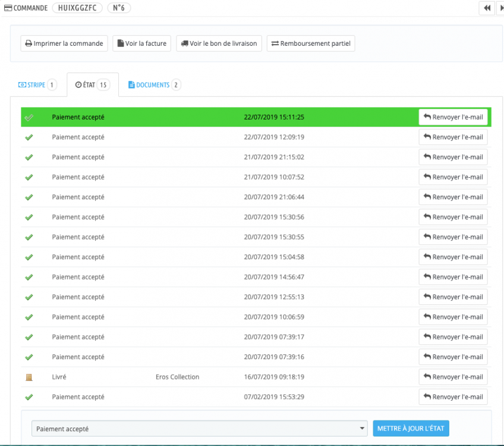Open the order state dropdown Paiement accepté
This screenshot has height=446, width=504.
(199, 429)
